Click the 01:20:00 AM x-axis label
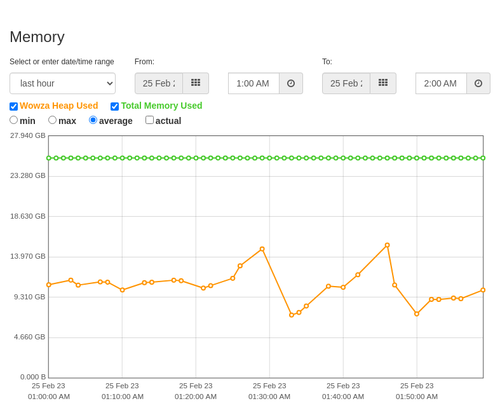The width and height of the screenshot is (500, 403). pos(196,396)
